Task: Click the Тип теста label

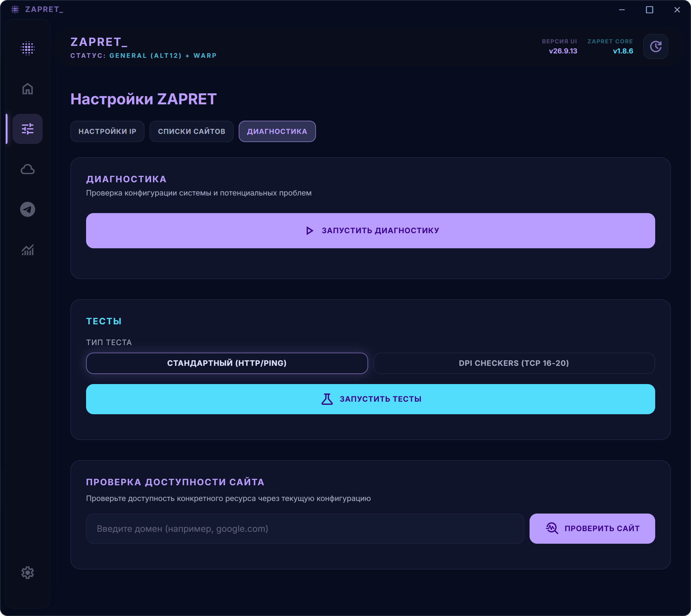Action: (109, 343)
